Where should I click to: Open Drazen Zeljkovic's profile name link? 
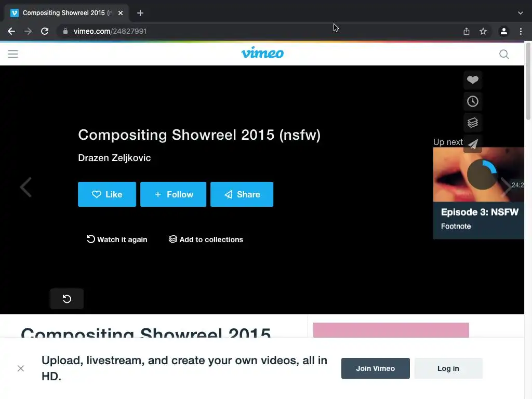coord(114,158)
